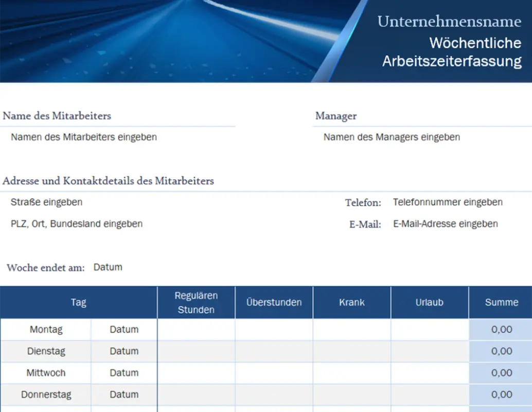Select the 0,00 Summe in Donnerstag row
This screenshot has height=412, width=532.
pos(501,394)
